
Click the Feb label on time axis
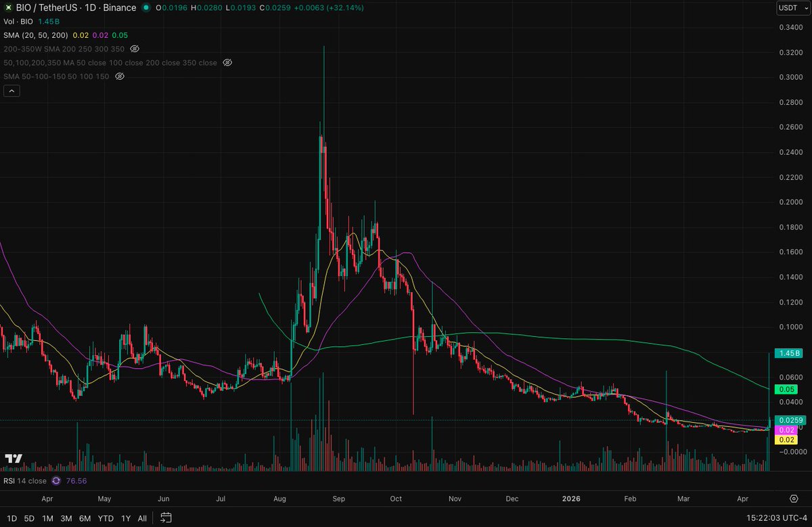pyautogui.click(x=630, y=499)
